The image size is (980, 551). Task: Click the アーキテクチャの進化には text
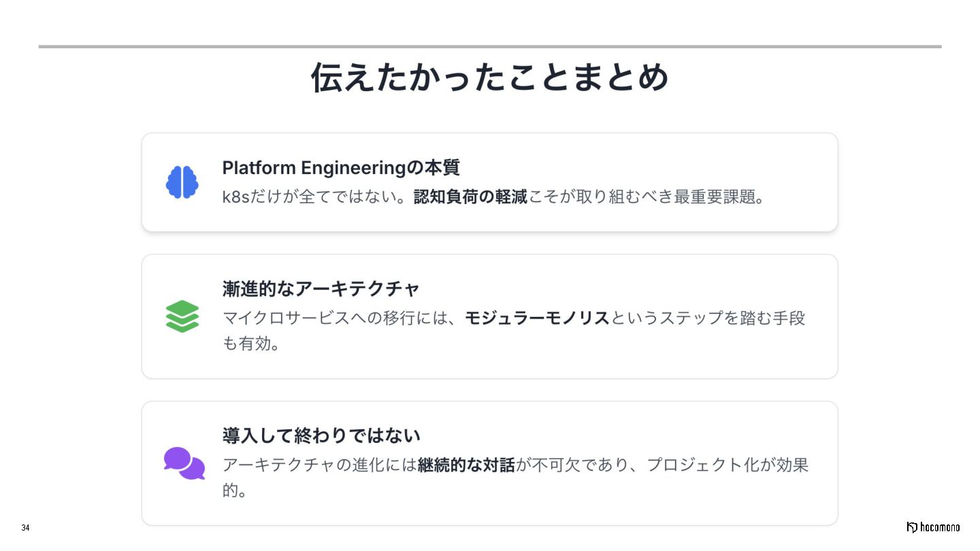pyautogui.click(x=319, y=465)
